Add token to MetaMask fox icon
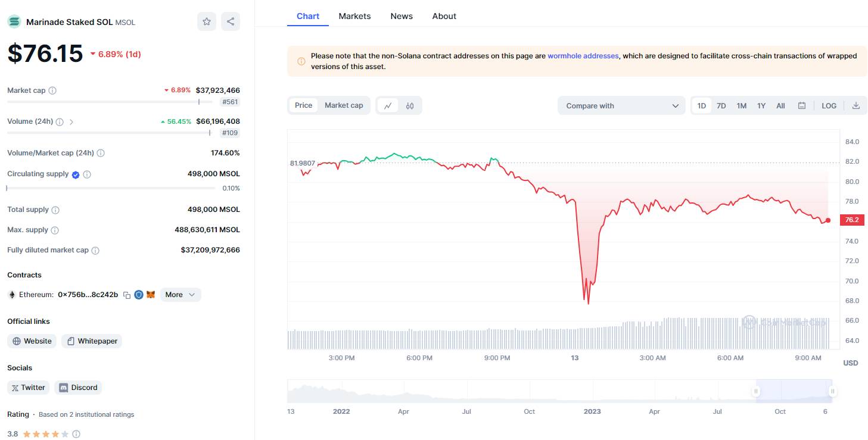This screenshot has height=440, width=868. pos(151,295)
